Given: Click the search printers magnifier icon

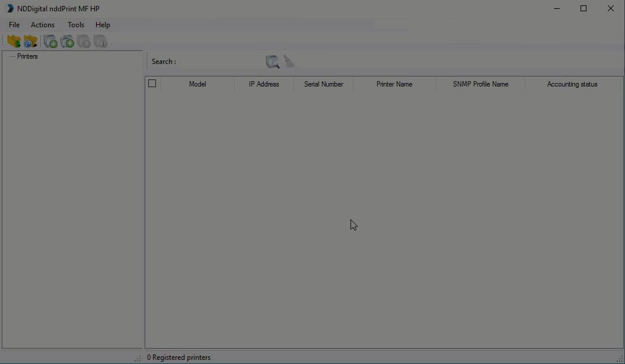Looking at the screenshot, I should tap(272, 62).
